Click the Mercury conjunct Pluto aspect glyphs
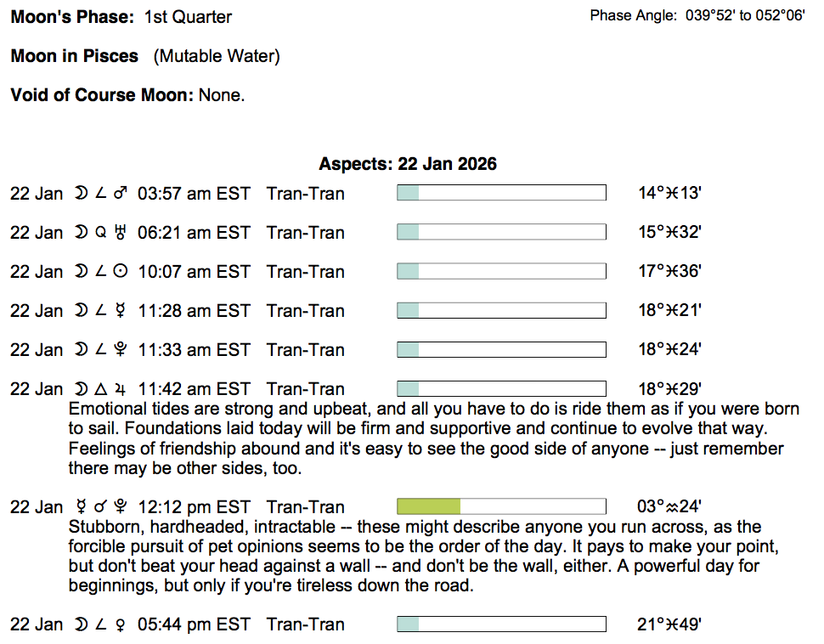 (x=101, y=507)
